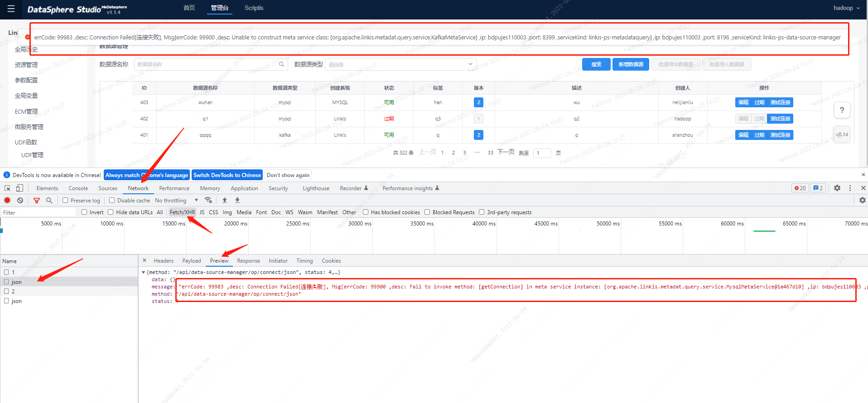Viewport: 868px width, 403px height.
Task: Click Switch DevTools to Chinese button
Action: coord(227,175)
